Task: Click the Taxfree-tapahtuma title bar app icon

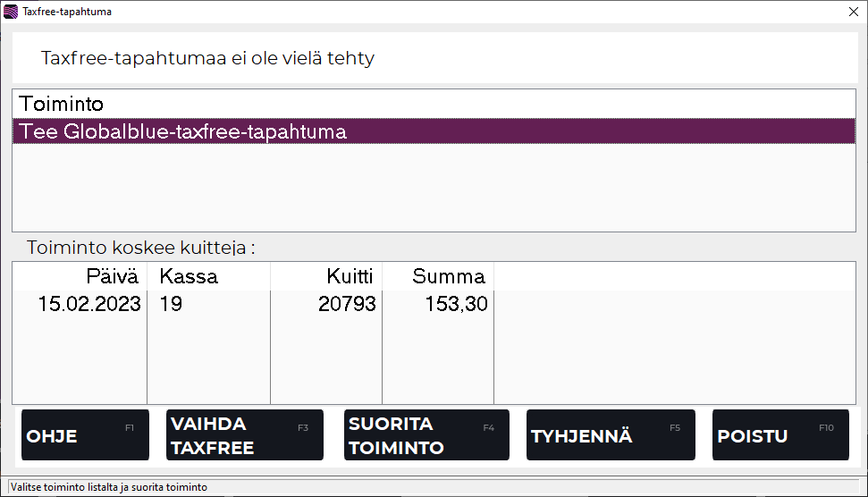Action: 11,12
